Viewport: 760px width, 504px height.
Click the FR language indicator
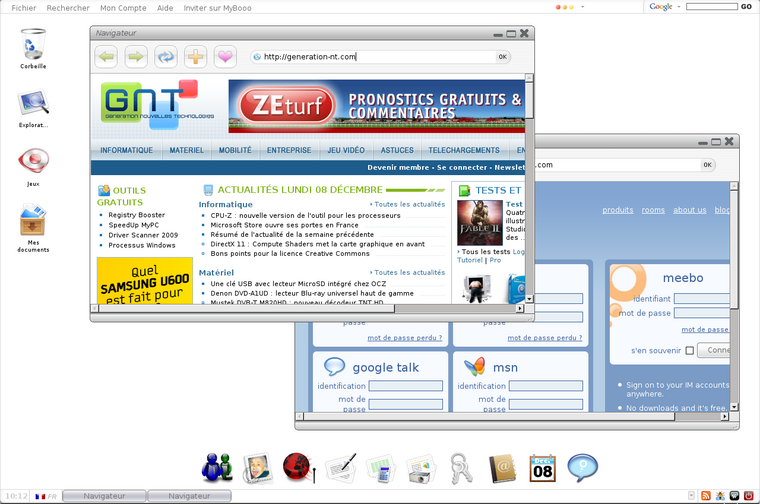pyautogui.click(x=46, y=496)
